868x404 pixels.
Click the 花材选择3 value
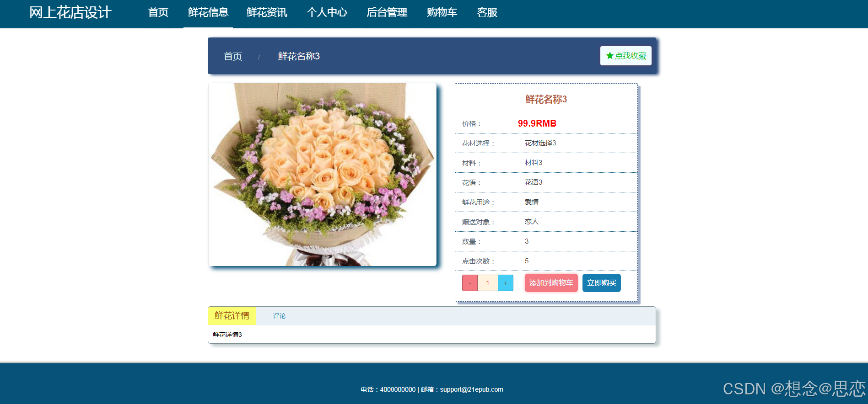pyautogui.click(x=540, y=143)
